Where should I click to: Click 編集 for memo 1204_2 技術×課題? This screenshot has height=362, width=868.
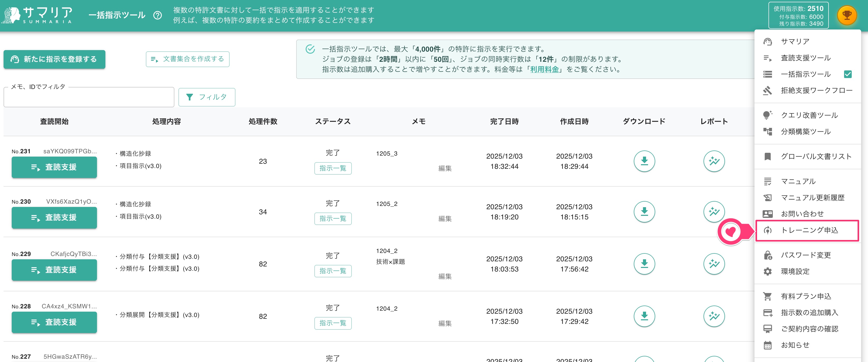tap(445, 276)
